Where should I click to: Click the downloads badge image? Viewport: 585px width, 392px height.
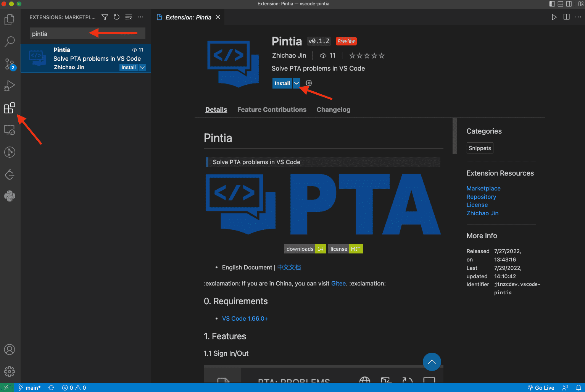point(305,249)
